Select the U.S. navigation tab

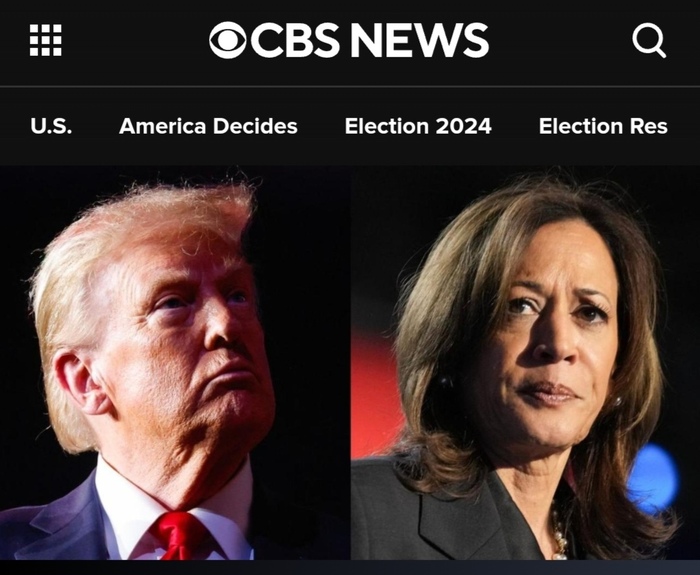click(x=51, y=126)
